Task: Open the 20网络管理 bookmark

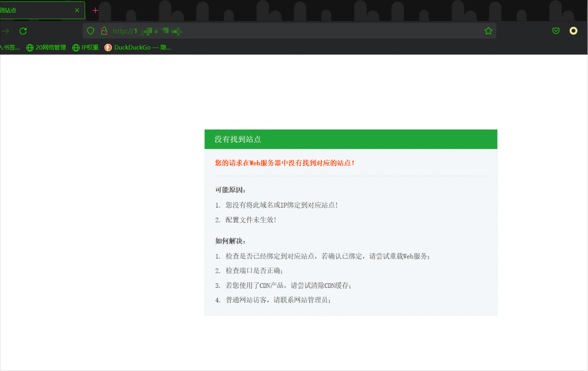Action: coord(46,47)
